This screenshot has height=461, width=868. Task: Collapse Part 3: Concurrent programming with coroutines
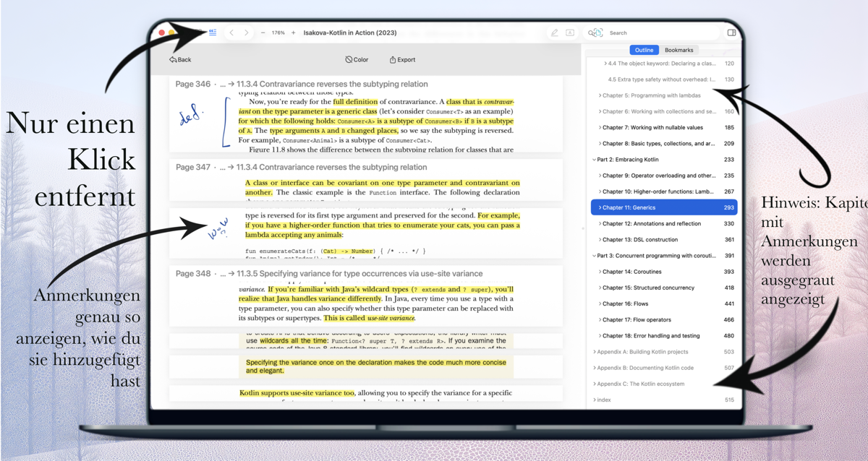coord(594,256)
